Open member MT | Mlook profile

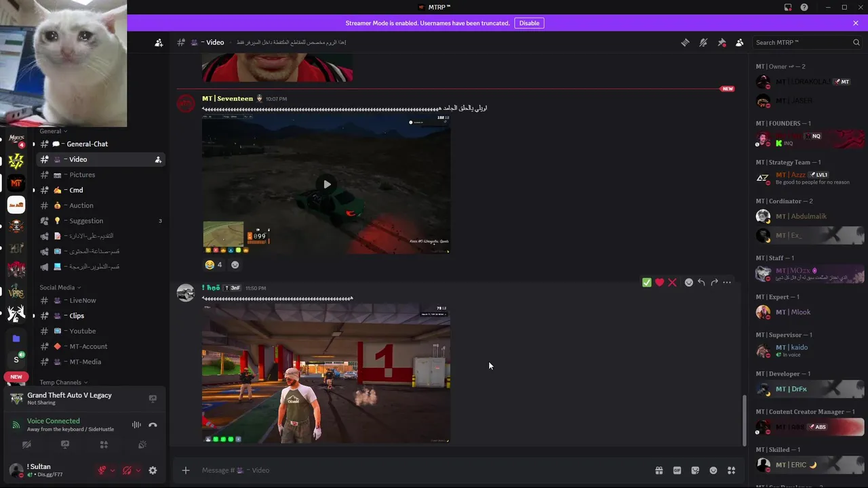point(810,312)
